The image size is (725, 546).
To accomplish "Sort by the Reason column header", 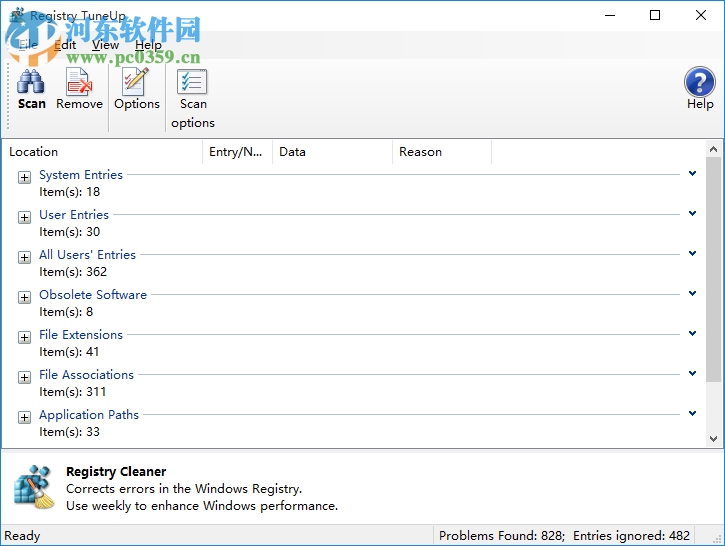I will 442,152.
